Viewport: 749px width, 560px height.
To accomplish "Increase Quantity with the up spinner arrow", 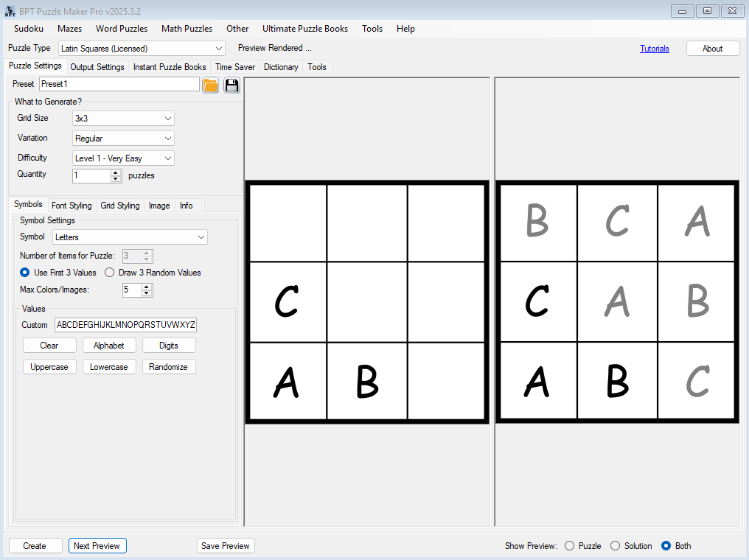I will 116,172.
